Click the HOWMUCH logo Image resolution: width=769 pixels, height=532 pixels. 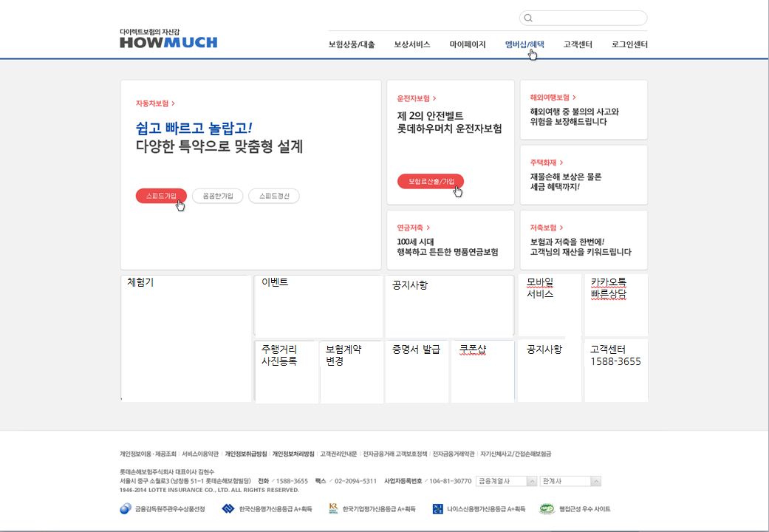coord(168,43)
